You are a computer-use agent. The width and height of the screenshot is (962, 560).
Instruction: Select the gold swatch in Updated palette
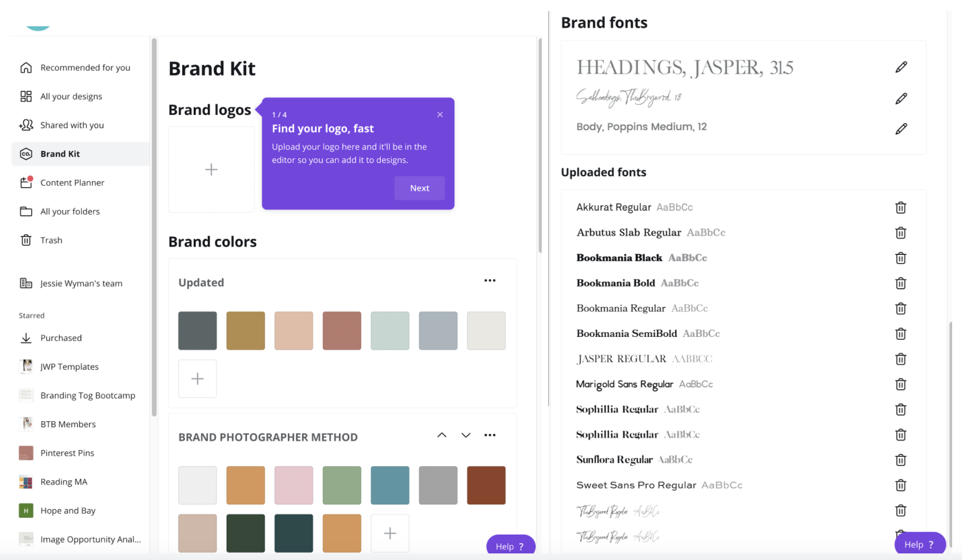[246, 331]
